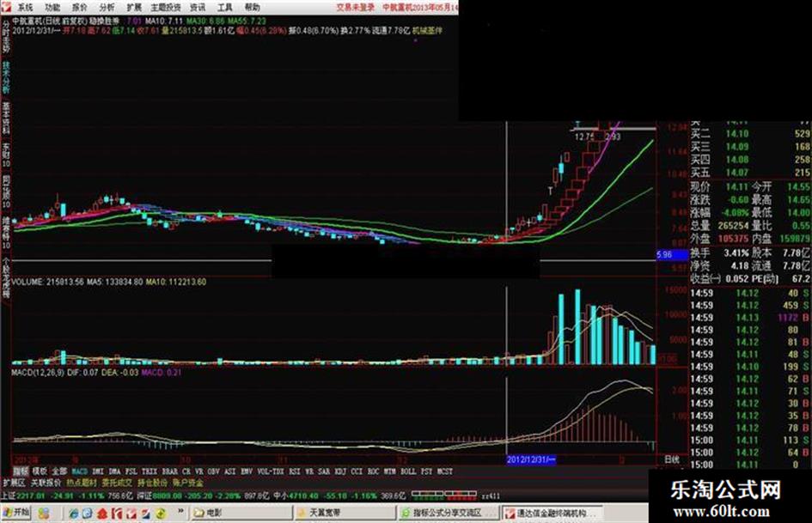This screenshot has width=812, height=523.
Task: Select the 基本资料 side tab
Action: 6,119
